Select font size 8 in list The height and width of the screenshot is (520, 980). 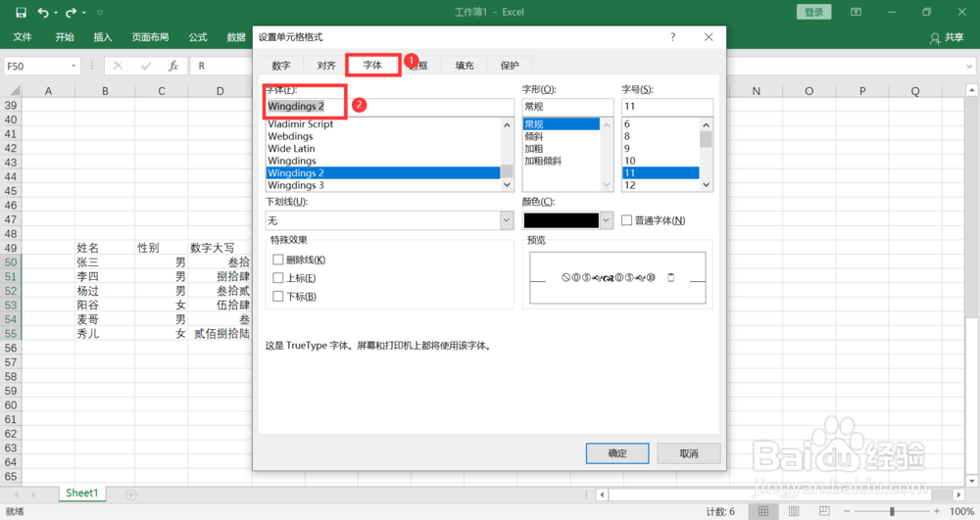pyautogui.click(x=627, y=136)
